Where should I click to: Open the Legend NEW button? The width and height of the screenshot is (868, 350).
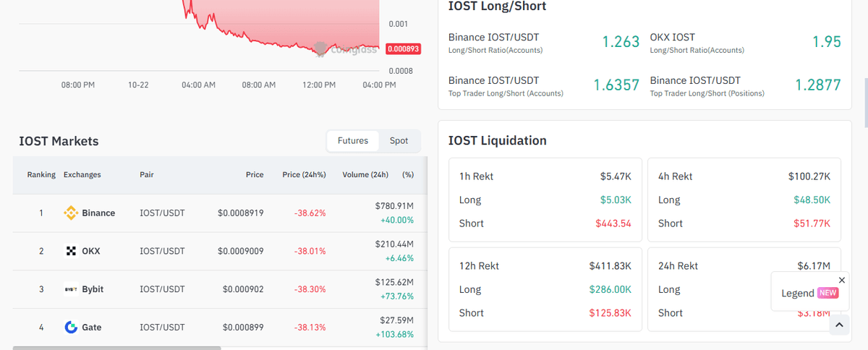coord(809,293)
